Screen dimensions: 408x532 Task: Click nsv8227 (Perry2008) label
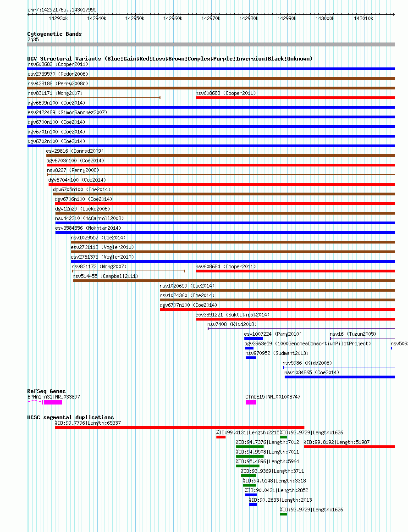(x=73, y=170)
